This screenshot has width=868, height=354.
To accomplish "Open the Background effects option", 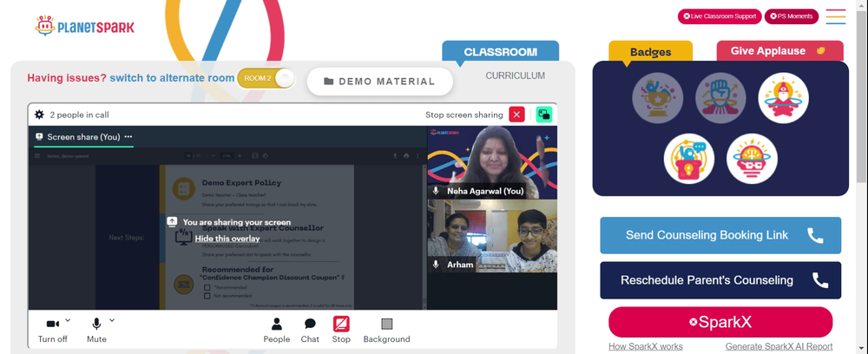I will [386, 330].
